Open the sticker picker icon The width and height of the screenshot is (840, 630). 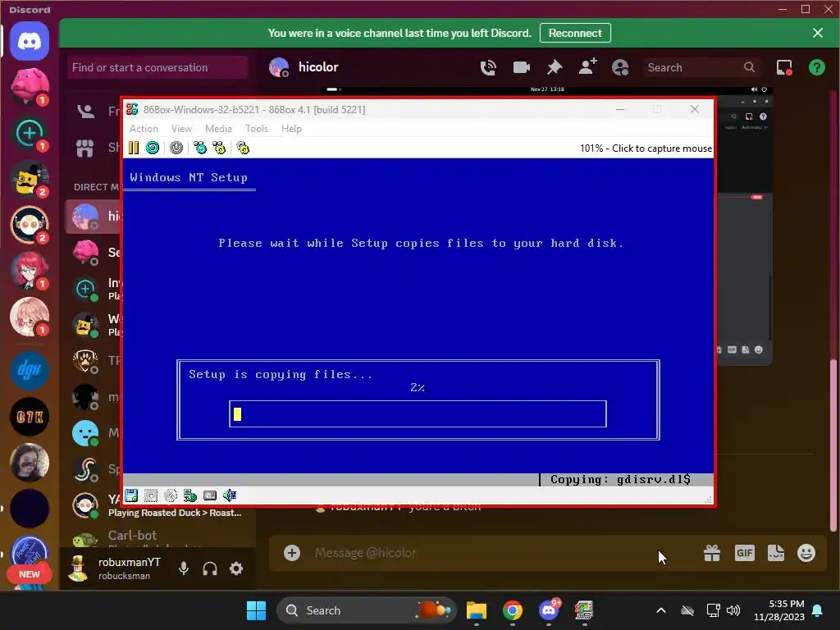776,553
